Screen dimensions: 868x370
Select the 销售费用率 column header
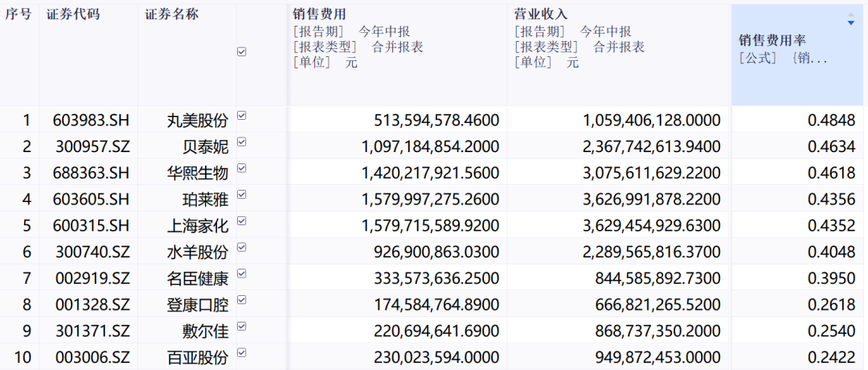[x=797, y=55]
